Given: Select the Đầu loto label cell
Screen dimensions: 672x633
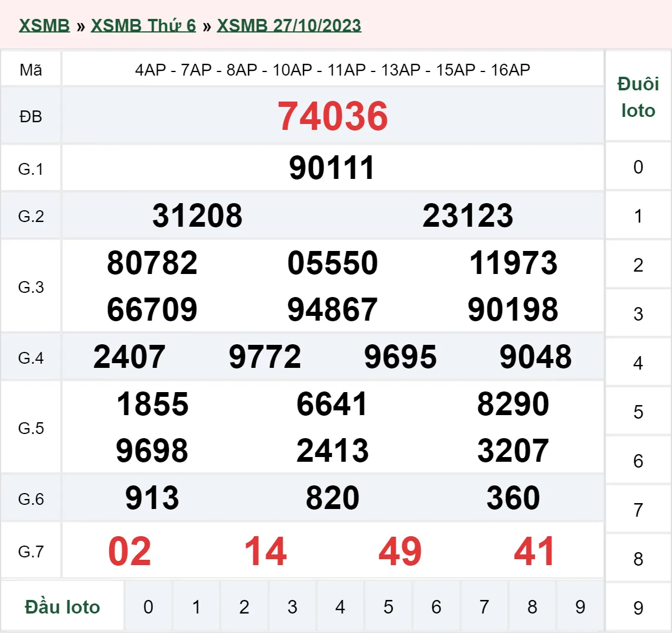Looking at the screenshot, I should [63, 606].
